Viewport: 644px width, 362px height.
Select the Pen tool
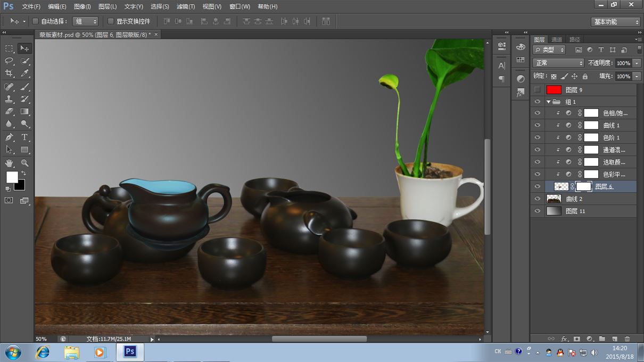tap(9, 137)
